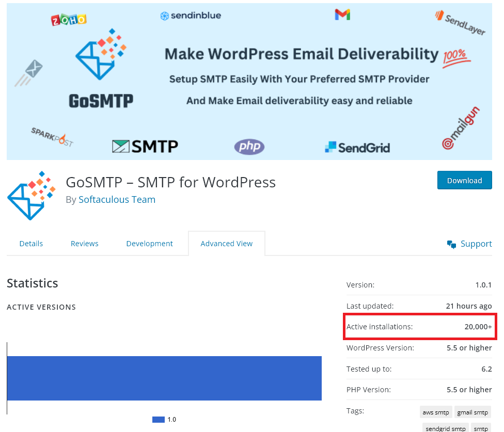The height and width of the screenshot is (432, 504).
Task: Click the flying gray envelope icon
Action: [x=29, y=73]
